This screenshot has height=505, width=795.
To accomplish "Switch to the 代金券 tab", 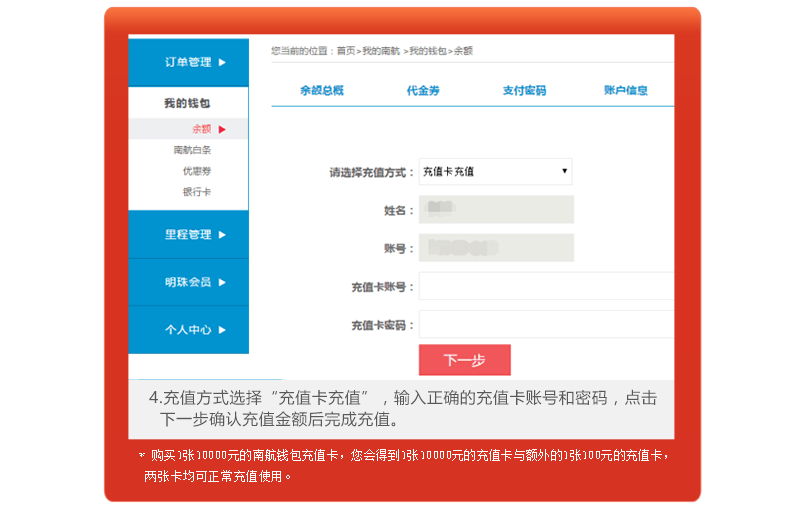I will coord(422,90).
